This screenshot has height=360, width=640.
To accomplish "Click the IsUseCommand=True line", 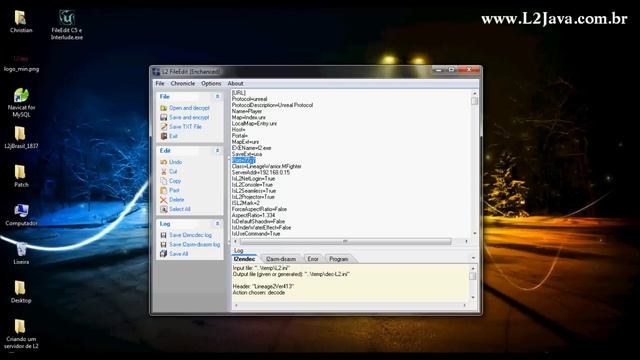I will (x=256, y=234).
